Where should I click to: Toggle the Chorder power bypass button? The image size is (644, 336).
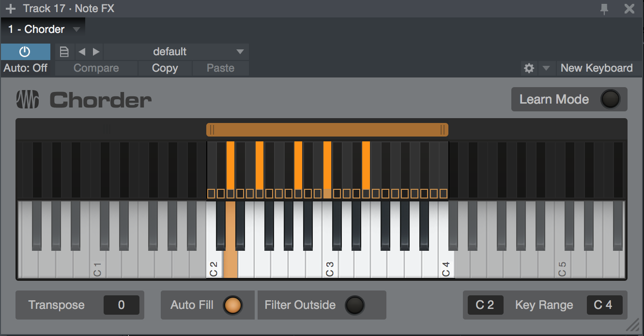coord(25,52)
